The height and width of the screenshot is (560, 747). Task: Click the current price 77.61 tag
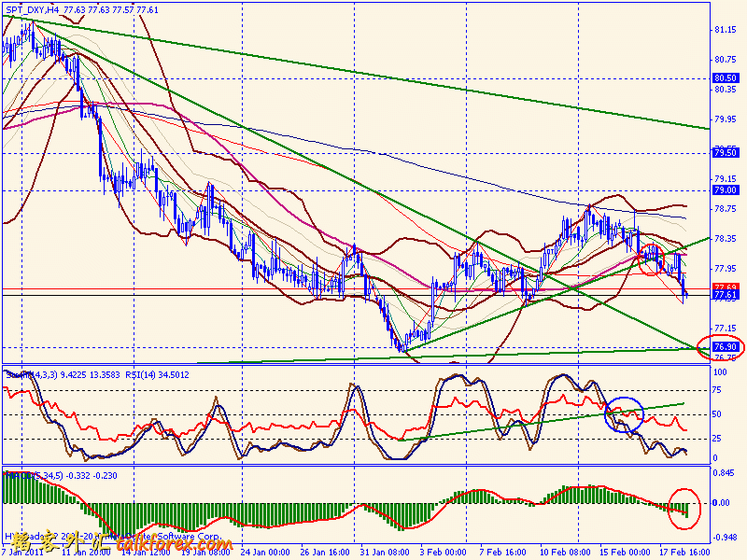(x=726, y=295)
